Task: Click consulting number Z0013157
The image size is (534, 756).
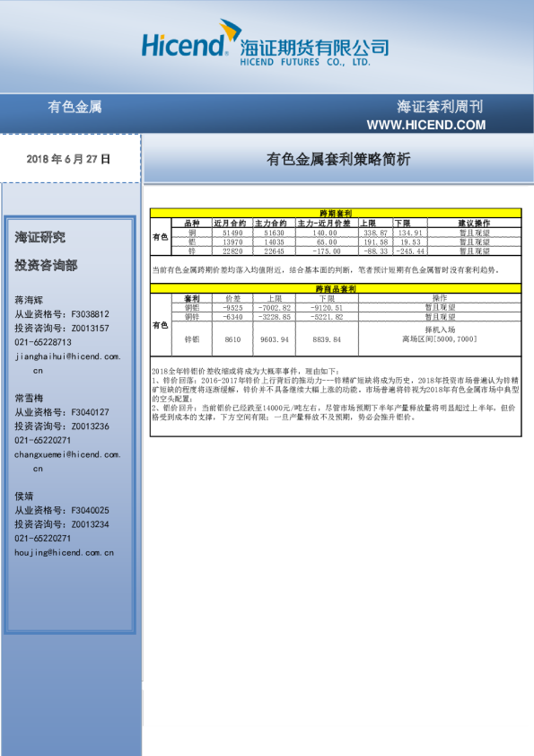Action: tap(90, 328)
